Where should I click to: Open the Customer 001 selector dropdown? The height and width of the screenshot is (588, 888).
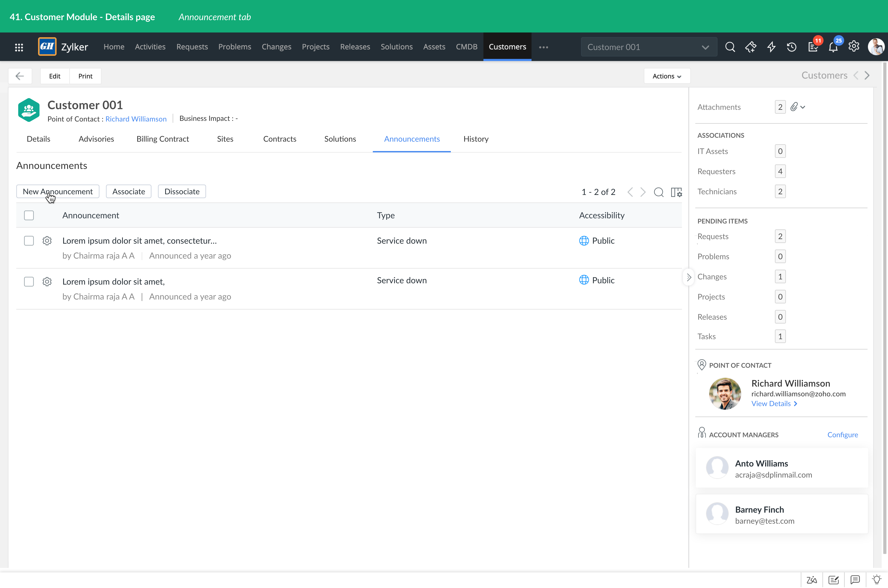coord(649,47)
